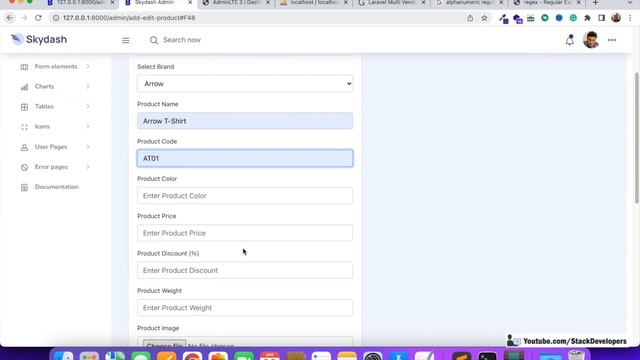Toggle the sidebar hamburger menu
Viewport: 640px width, 360px height.
(x=126, y=40)
